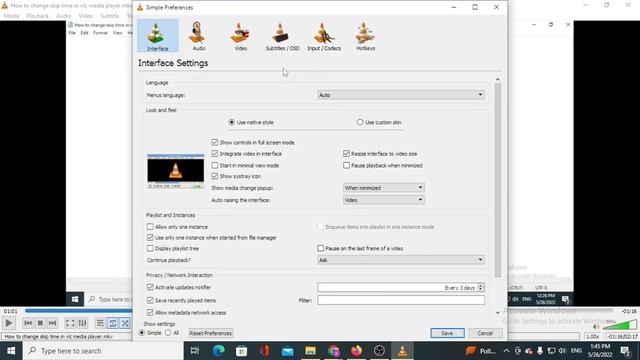Screen dimensions: 640x360
Task: Launch Firefox from the taskbar
Action: tap(356, 351)
